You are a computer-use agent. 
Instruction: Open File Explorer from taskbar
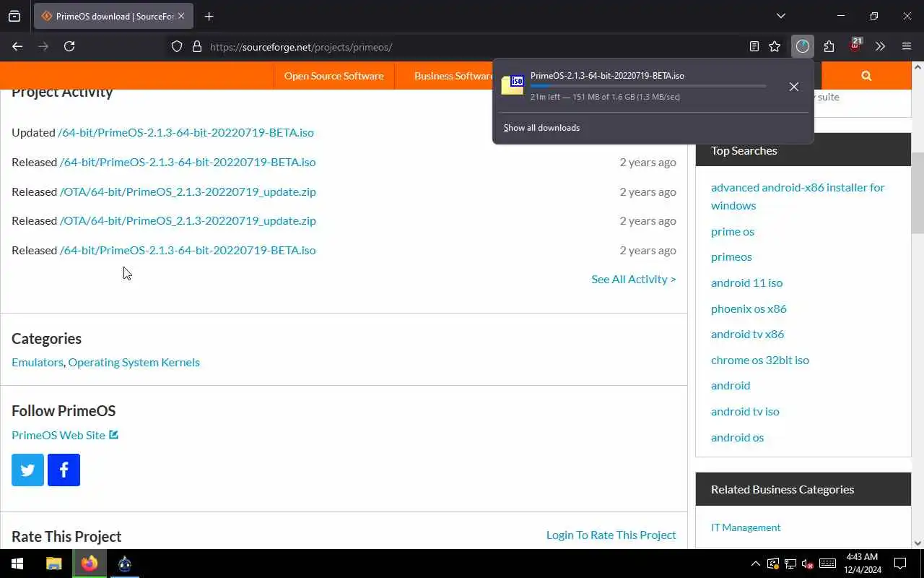(x=53, y=564)
